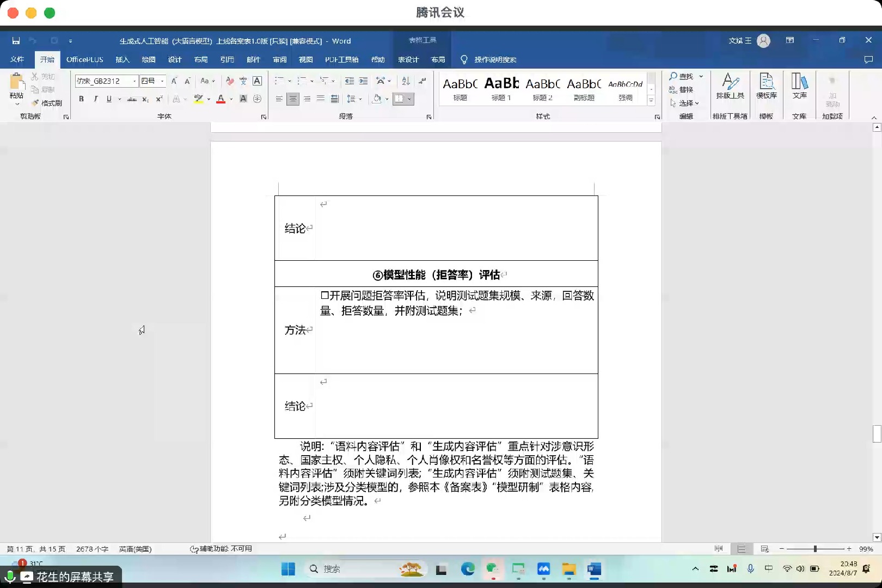
Task: Toggle center alignment
Action: 293,99
